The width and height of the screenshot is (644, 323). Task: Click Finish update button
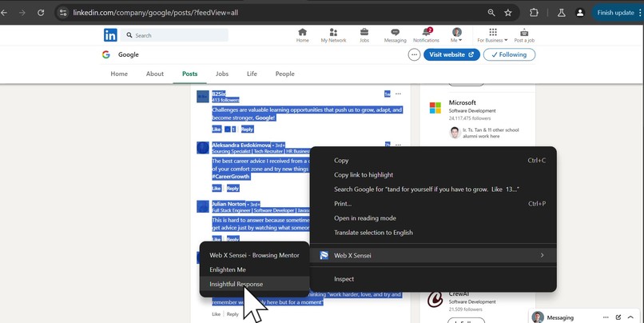coord(615,13)
